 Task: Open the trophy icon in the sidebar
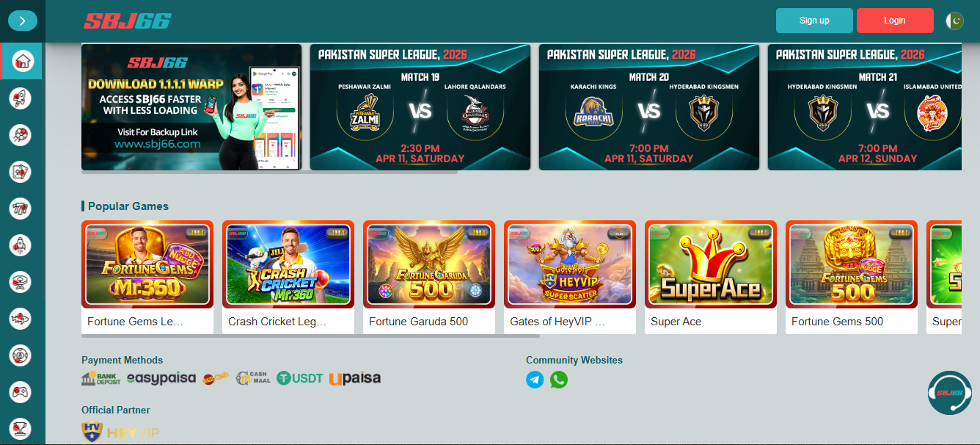coord(20,430)
